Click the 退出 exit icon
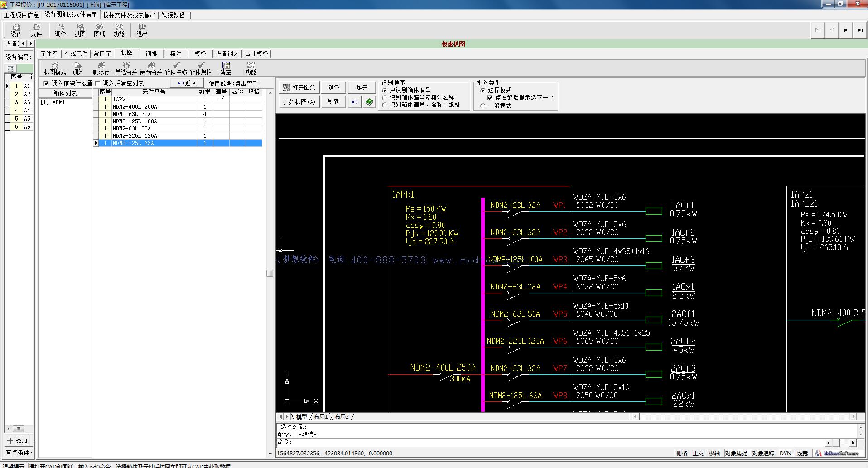868x468 pixels. point(142,30)
